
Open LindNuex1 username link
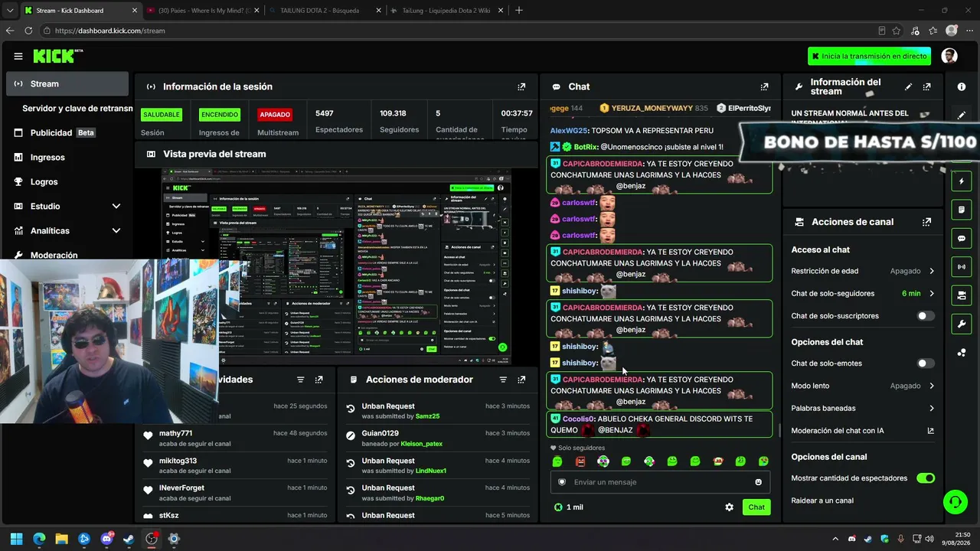[430, 471]
